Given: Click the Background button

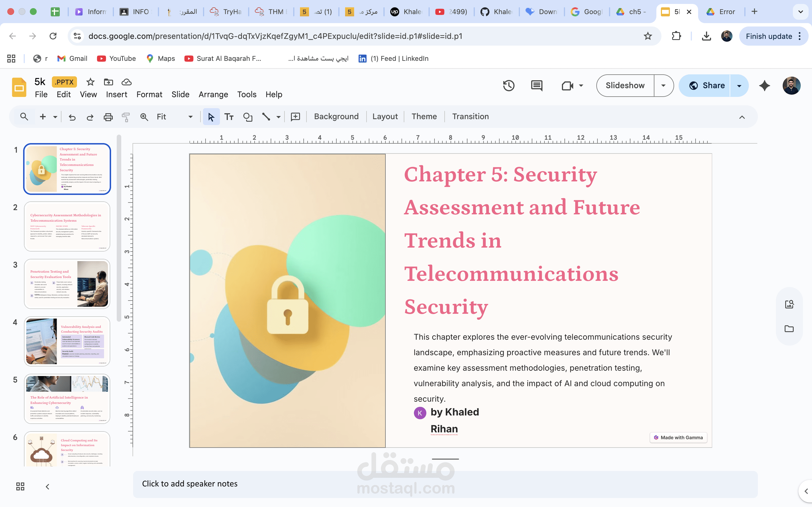Looking at the screenshot, I should pos(336,116).
